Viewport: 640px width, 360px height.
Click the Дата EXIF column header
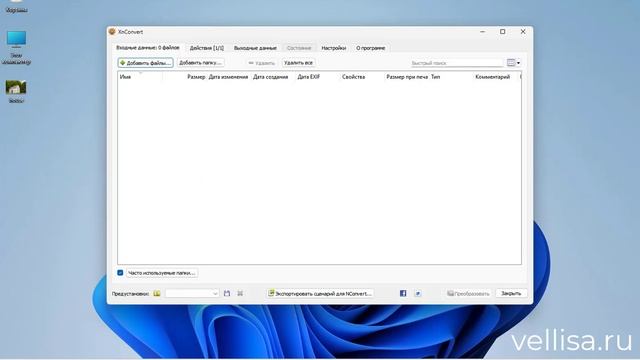318,77
